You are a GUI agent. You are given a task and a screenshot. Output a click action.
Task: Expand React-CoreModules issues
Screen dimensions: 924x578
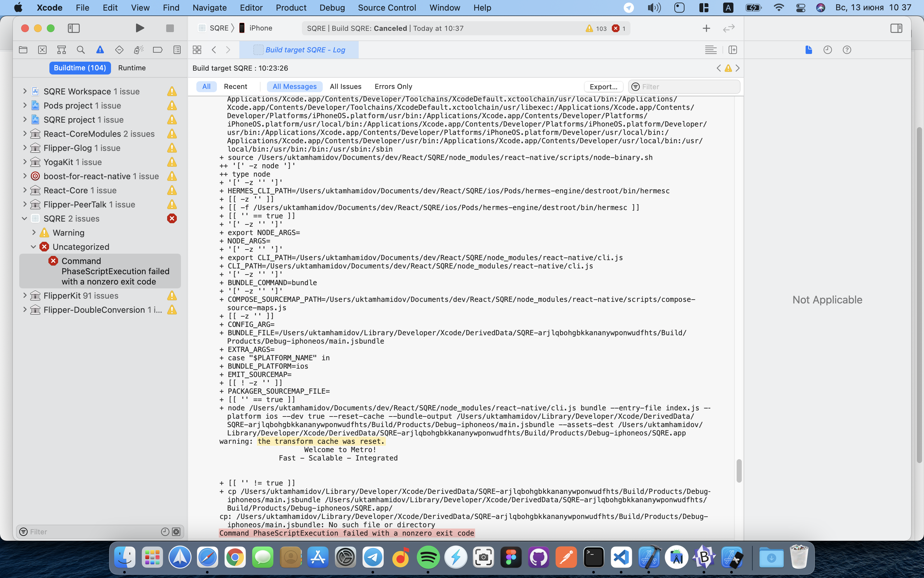(25, 133)
